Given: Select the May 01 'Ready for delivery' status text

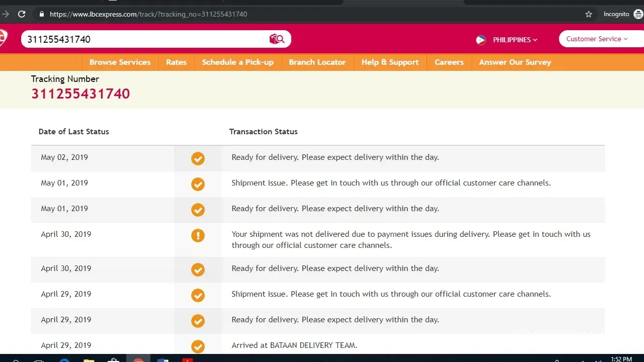Looking at the screenshot, I should coord(335,209).
